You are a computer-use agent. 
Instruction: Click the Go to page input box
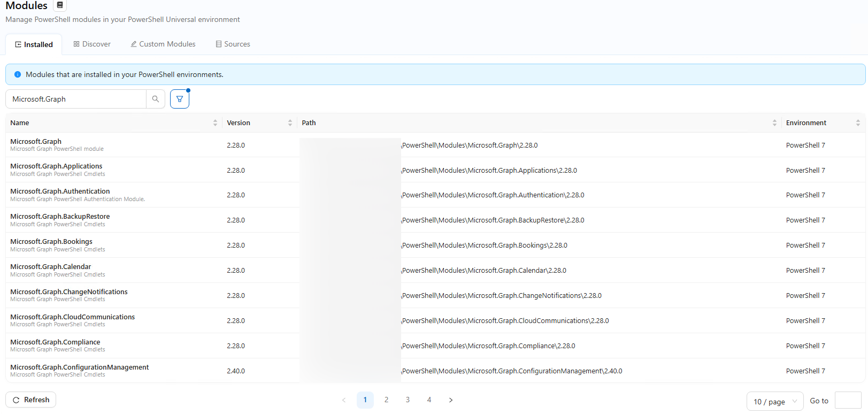coord(848,401)
